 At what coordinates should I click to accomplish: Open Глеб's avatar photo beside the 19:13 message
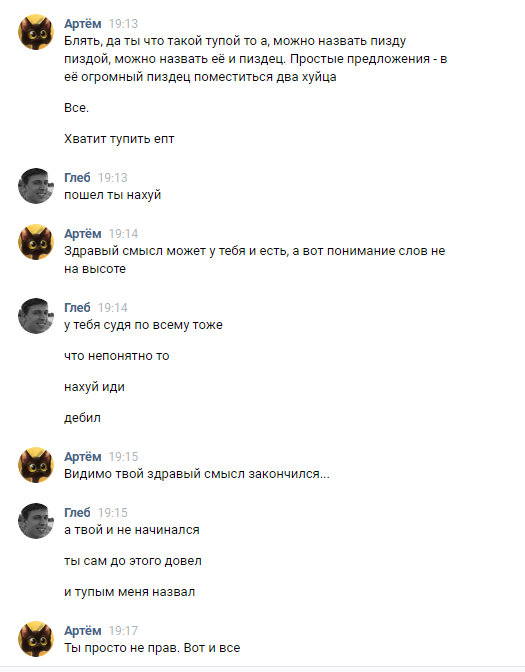coord(36,186)
